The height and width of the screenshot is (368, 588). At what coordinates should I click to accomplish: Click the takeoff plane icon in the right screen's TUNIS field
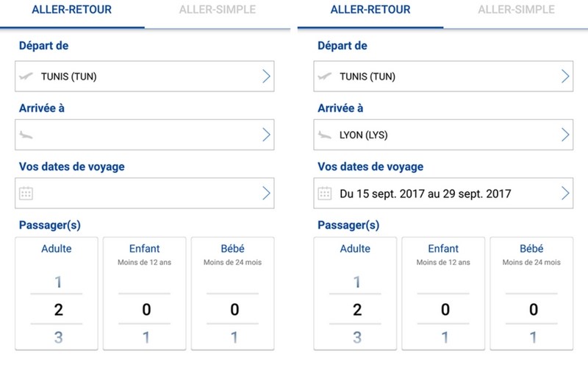tap(325, 76)
